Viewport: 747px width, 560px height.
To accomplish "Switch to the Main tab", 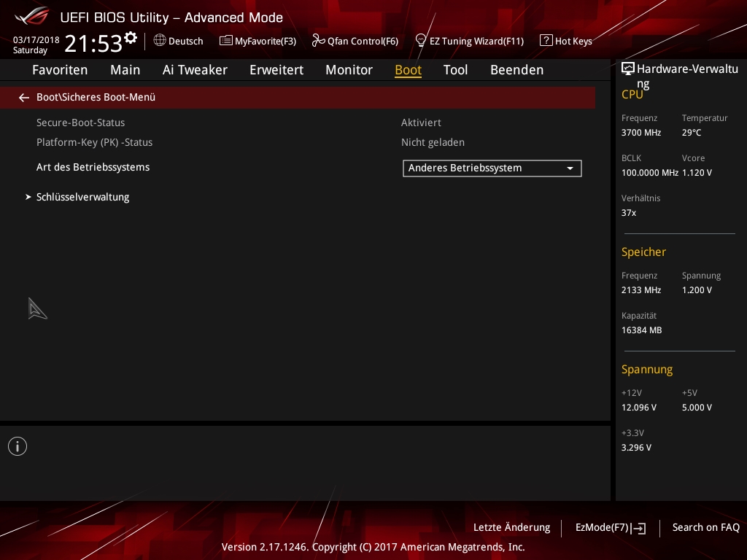I will [x=125, y=70].
